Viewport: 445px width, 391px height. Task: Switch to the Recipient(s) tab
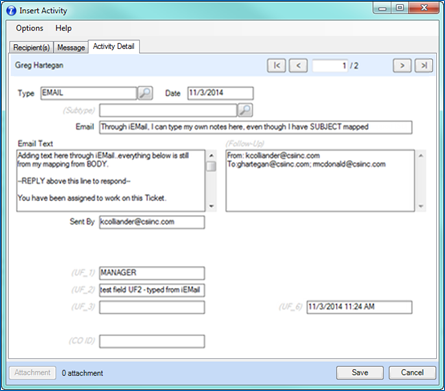coord(32,48)
